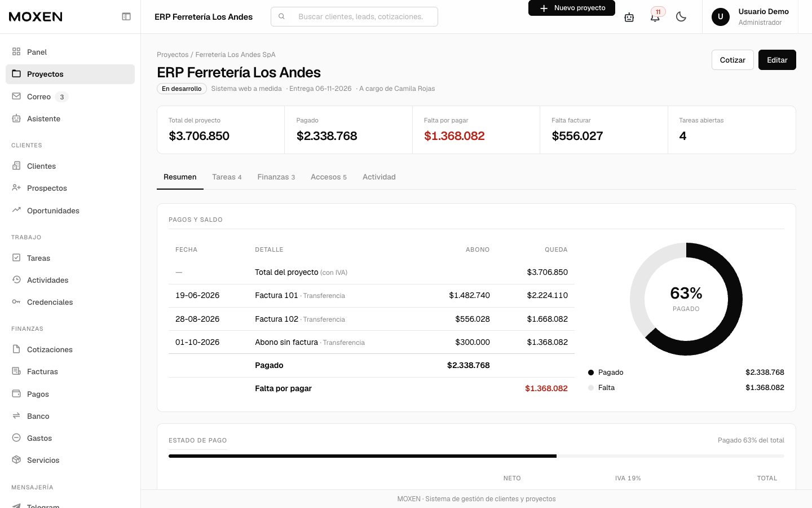Click the Asistente robot icon in sidebar
The width and height of the screenshot is (812, 508).
tap(16, 119)
